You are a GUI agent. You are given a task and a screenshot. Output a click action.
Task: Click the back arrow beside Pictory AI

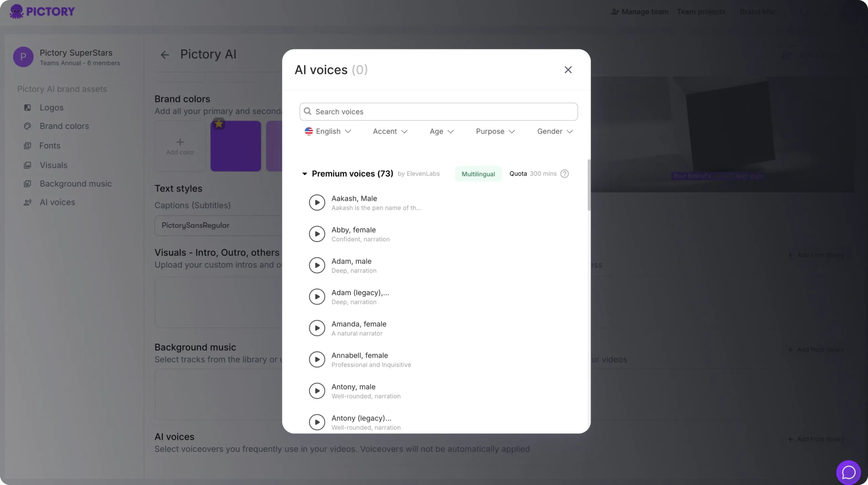pyautogui.click(x=165, y=55)
